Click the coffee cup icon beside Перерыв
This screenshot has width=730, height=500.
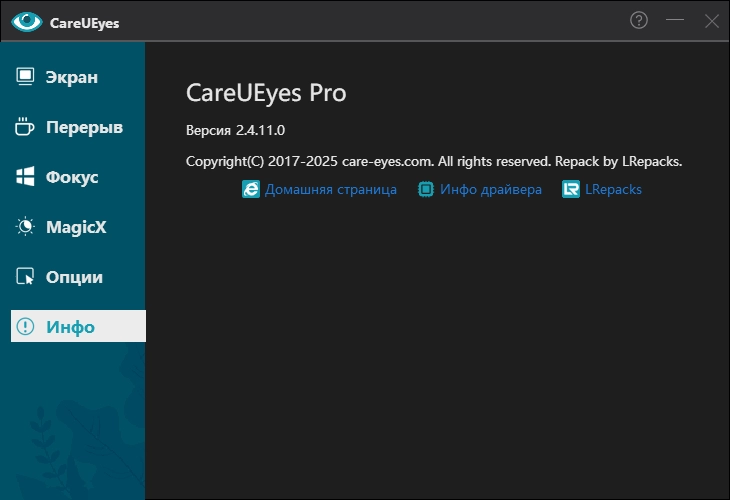pos(26,127)
